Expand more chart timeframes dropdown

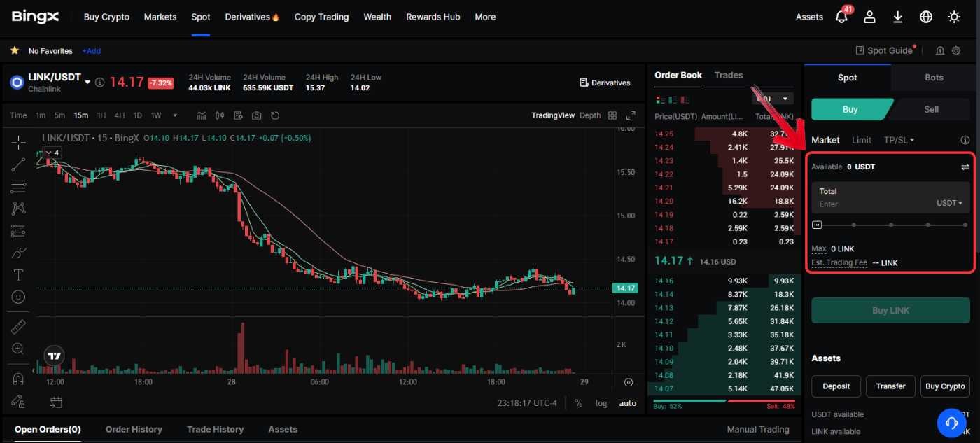click(175, 115)
